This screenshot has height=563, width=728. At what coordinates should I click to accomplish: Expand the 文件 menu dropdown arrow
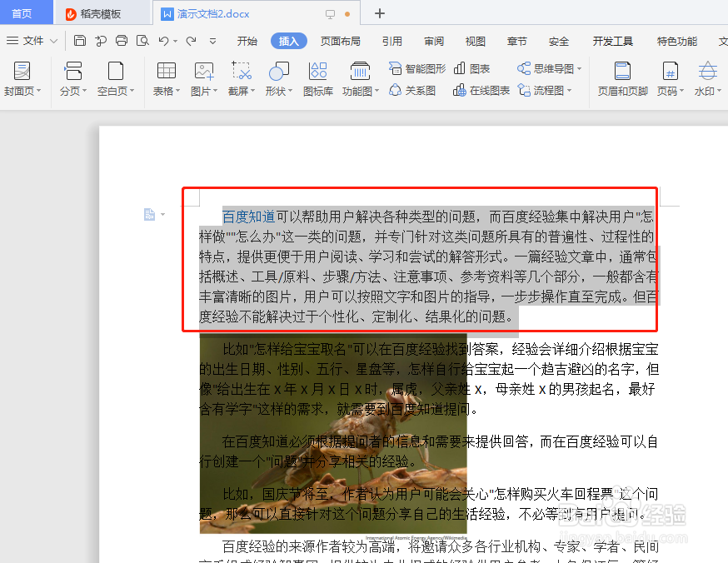pyautogui.click(x=54, y=42)
